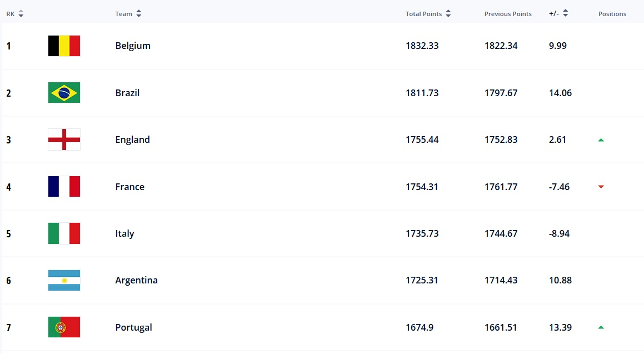Screen dimensions: 644x354
Task: Click Portugal's green up-arrow position indicator
Action: 601,327
